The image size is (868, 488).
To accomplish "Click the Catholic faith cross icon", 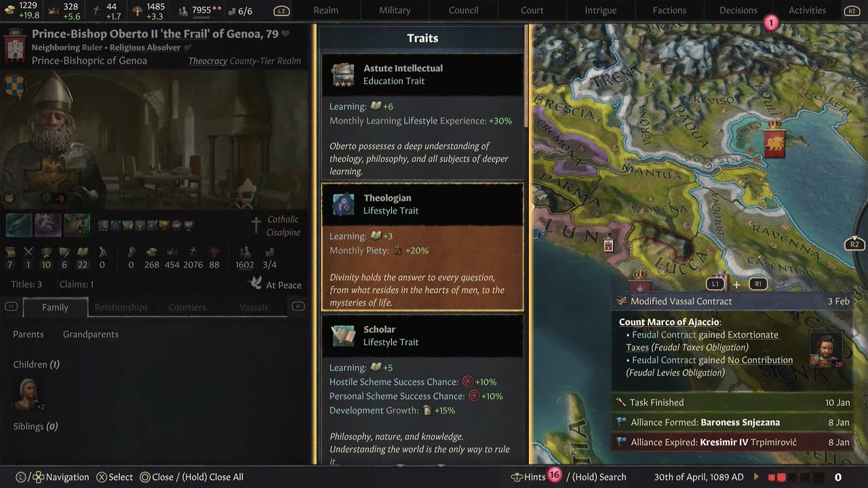I will tap(256, 225).
